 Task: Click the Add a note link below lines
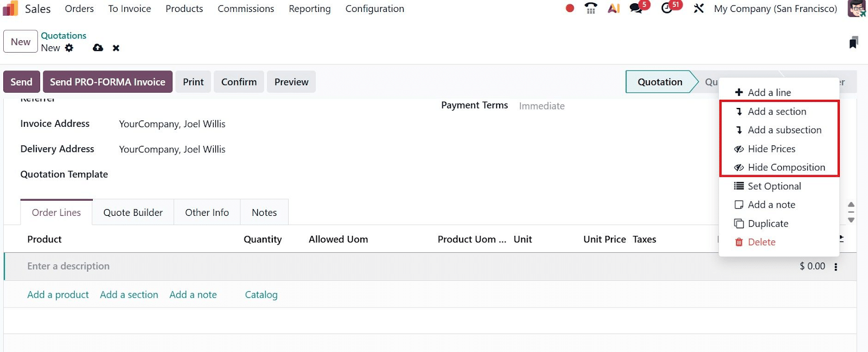193,295
